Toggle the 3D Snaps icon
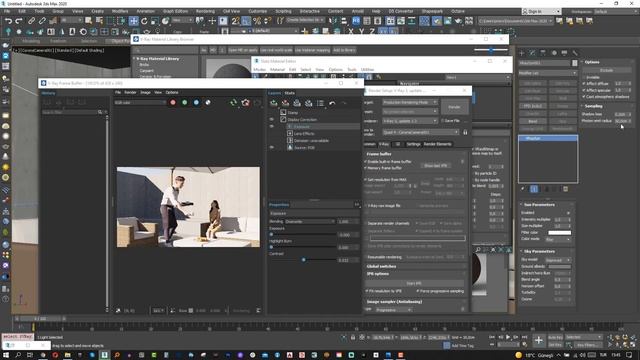This screenshot has width=640, height=360. coord(236,20)
